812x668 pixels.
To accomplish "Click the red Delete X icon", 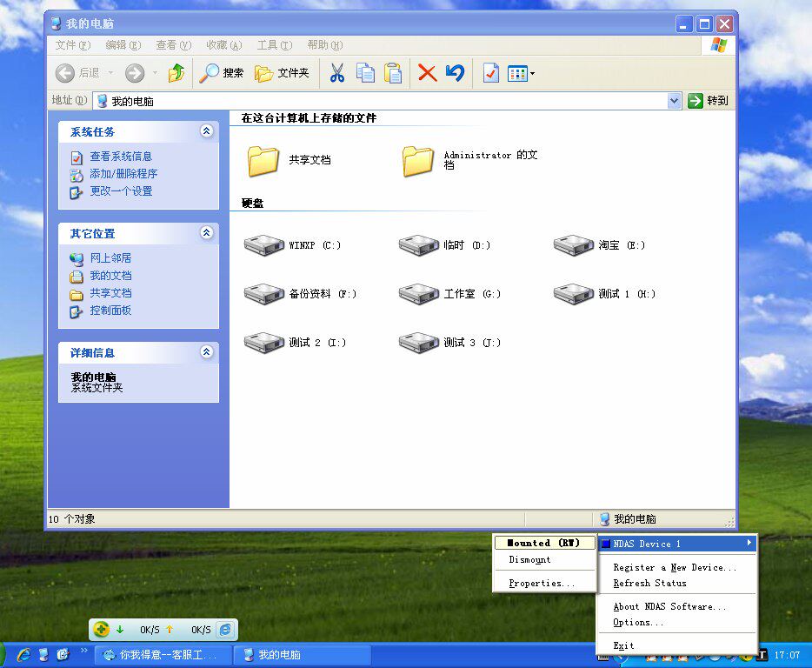I will (427, 73).
